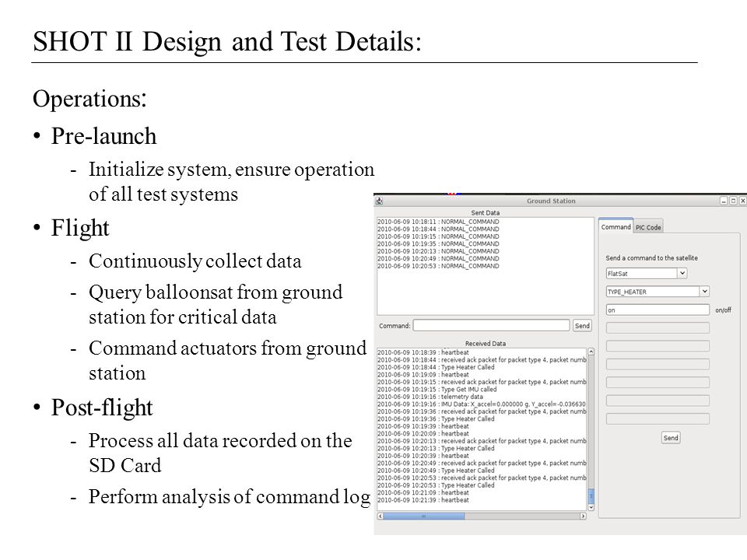Maximize the Ground Station window
This screenshot has height=560, width=747.
click(x=733, y=201)
